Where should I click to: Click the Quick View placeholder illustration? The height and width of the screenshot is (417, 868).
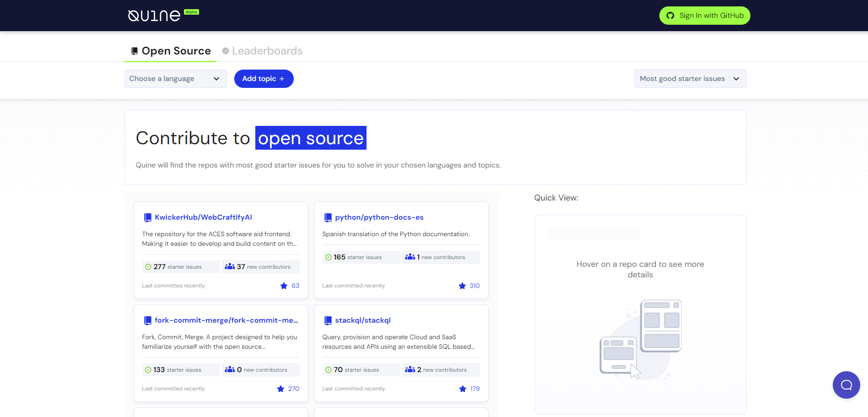click(x=641, y=340)
